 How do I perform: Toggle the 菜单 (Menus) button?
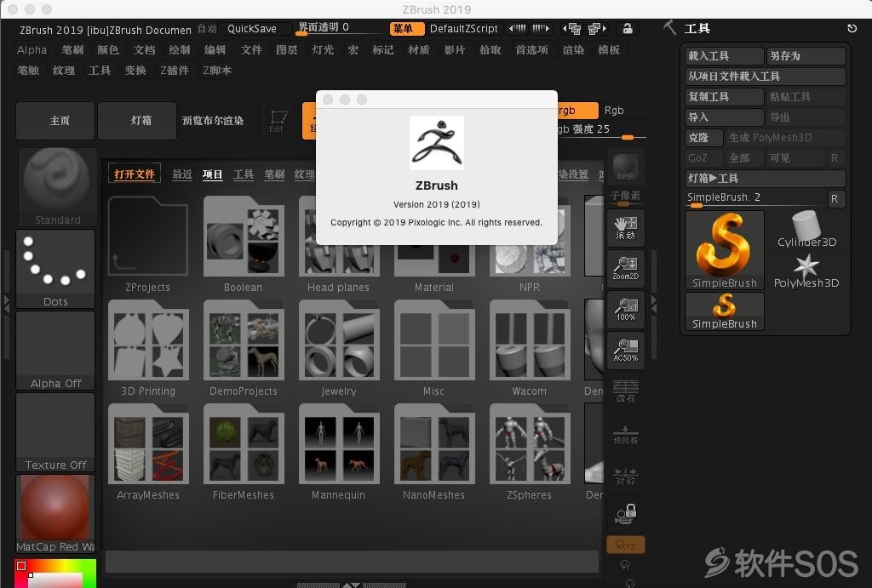coord(406,28)
